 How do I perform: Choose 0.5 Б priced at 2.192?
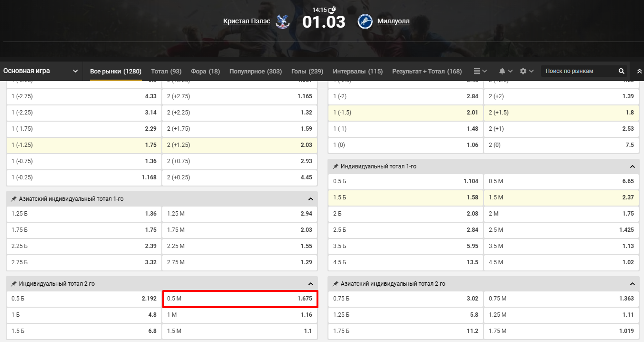[x=84, y=299]
